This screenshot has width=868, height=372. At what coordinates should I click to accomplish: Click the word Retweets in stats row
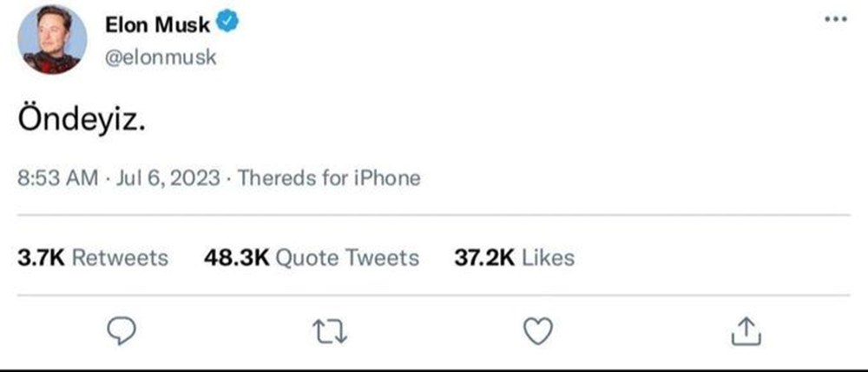120,258
